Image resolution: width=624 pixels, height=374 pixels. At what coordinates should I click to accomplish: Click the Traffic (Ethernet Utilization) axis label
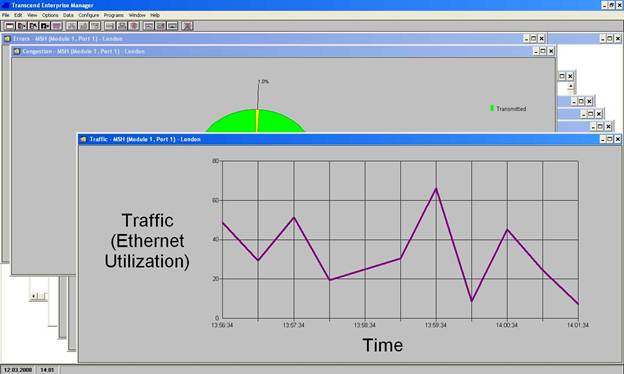pyautogui.click(x=147, y=241)
